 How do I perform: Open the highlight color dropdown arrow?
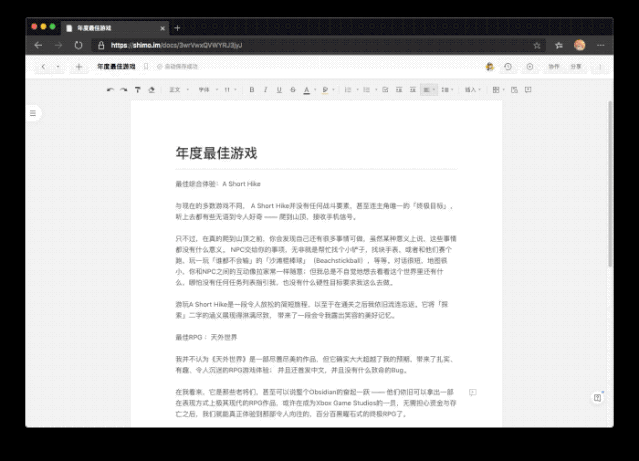pyautogui.click(x=333, y=90)
